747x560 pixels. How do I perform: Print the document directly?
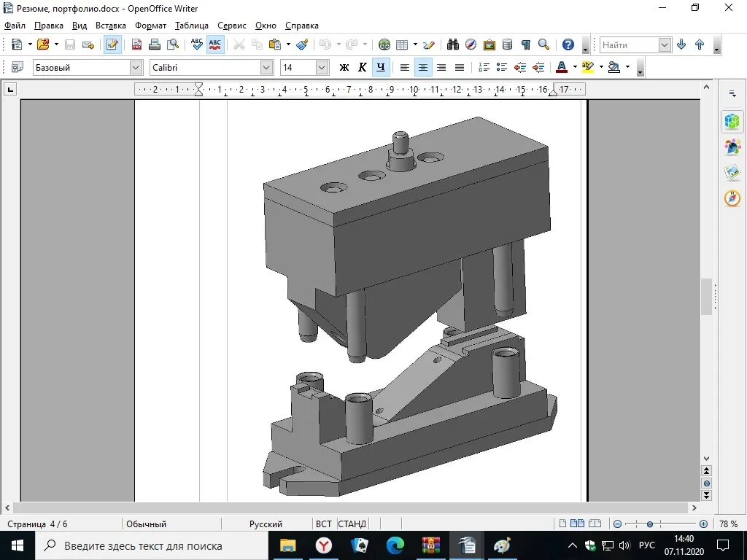155,44
